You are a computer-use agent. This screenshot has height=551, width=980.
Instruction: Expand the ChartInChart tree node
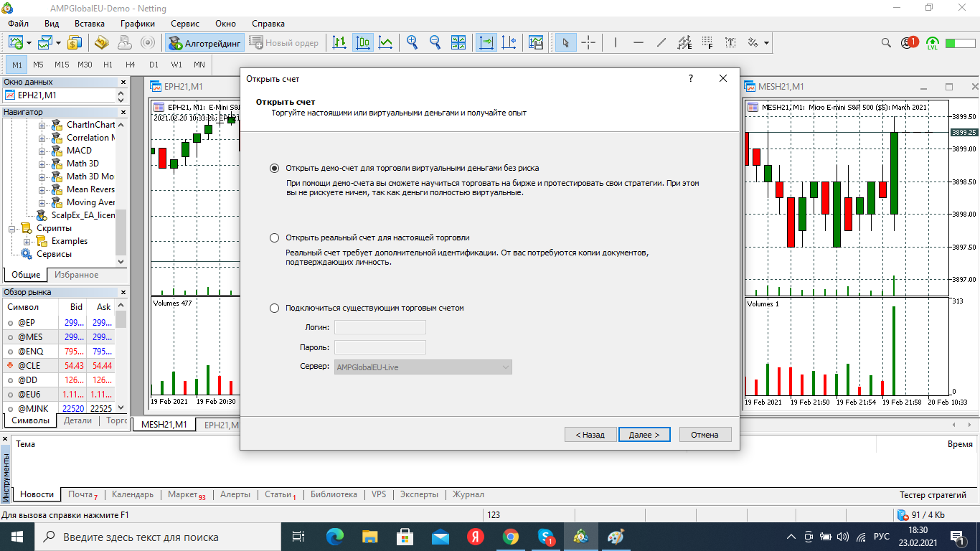tap(42, 125)
